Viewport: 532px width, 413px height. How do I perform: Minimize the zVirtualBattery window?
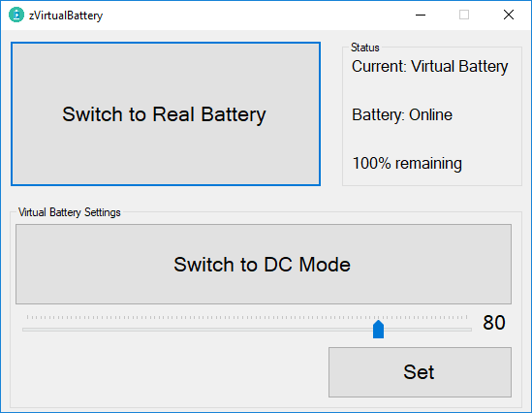pyautogui.click(x=421, y=15)
